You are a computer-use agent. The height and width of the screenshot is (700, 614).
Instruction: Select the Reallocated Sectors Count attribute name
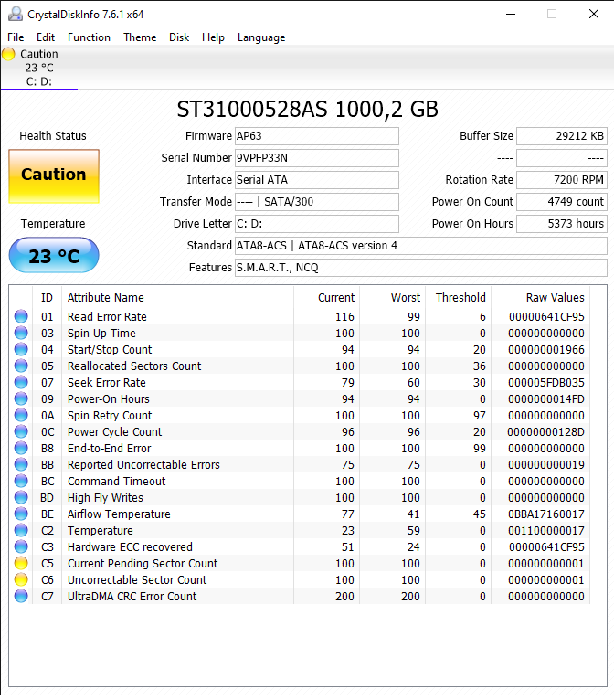[134, 366]
